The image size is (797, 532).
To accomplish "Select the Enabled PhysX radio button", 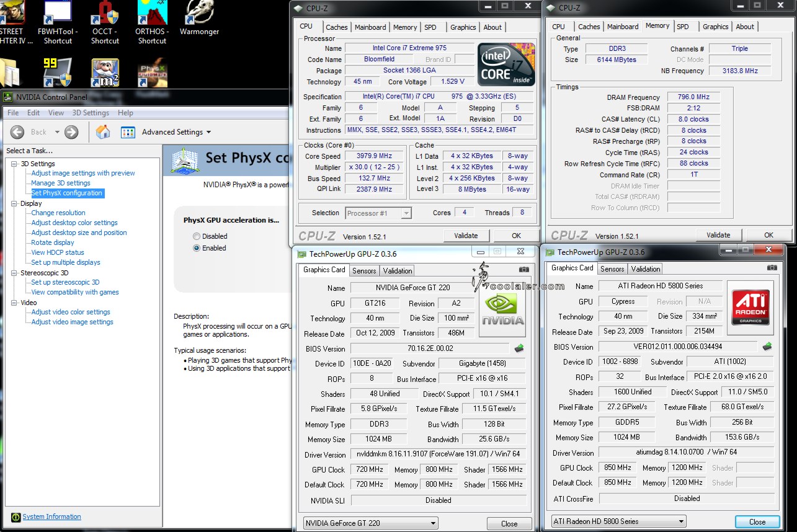I will coord(197,248).
